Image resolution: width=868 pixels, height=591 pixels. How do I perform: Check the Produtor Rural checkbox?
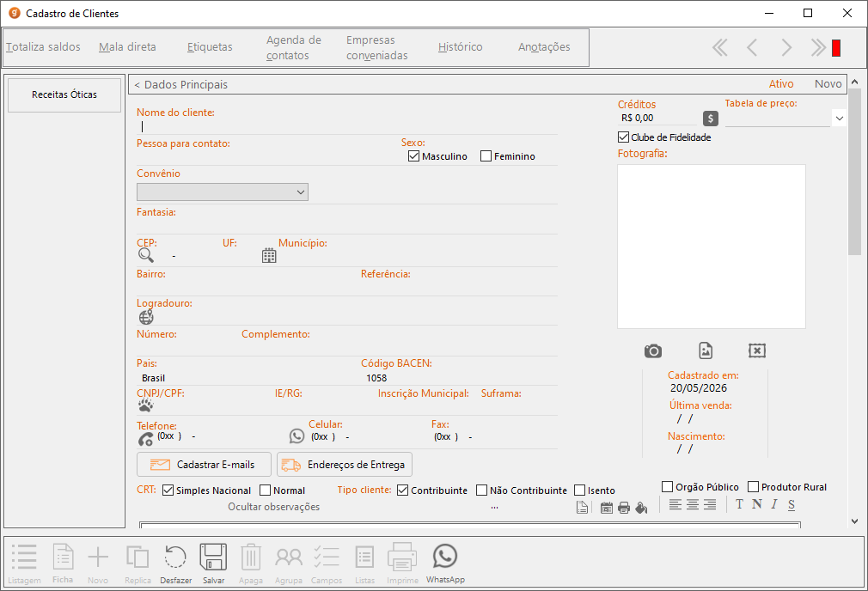click(753, 486)
